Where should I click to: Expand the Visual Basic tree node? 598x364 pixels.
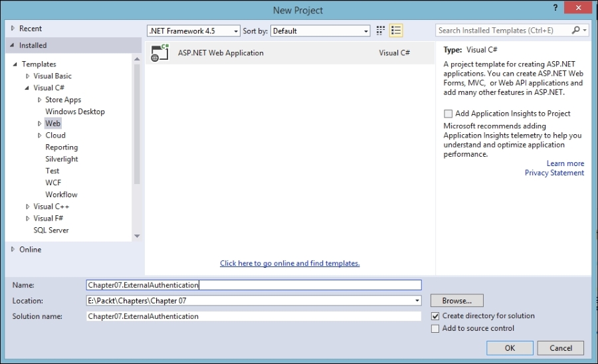pos(28,76)
